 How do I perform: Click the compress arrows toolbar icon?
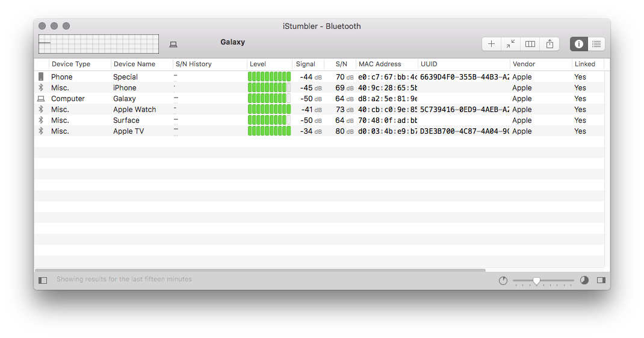[x=510, y=44]
